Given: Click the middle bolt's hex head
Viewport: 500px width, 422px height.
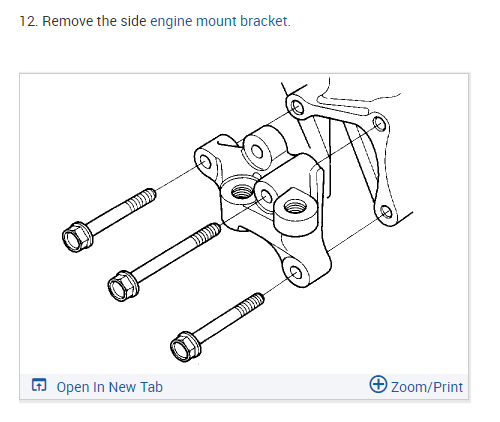Looking at the screenshot, I should (x=123, y=286).
